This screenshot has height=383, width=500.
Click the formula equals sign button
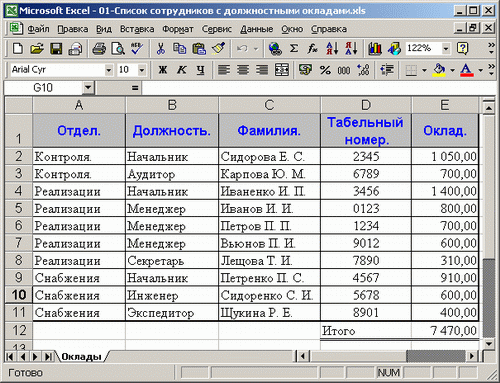coord(135,88)
